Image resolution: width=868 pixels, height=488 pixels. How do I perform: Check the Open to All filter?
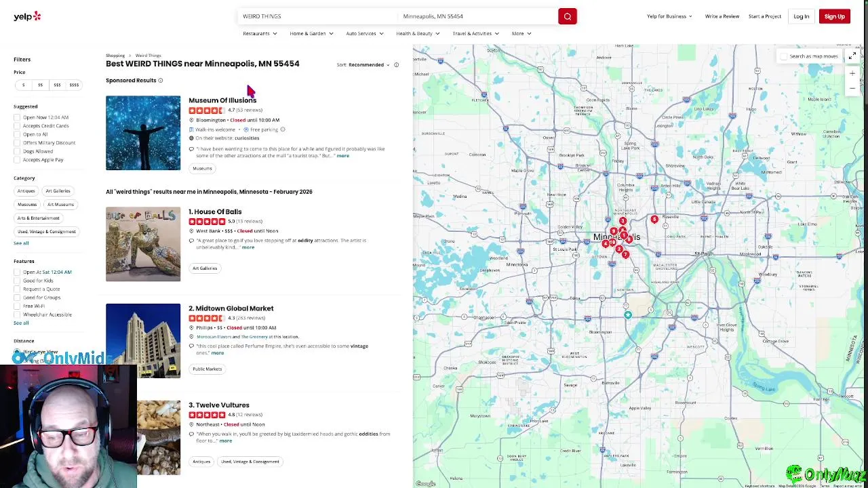pos(17,134)
